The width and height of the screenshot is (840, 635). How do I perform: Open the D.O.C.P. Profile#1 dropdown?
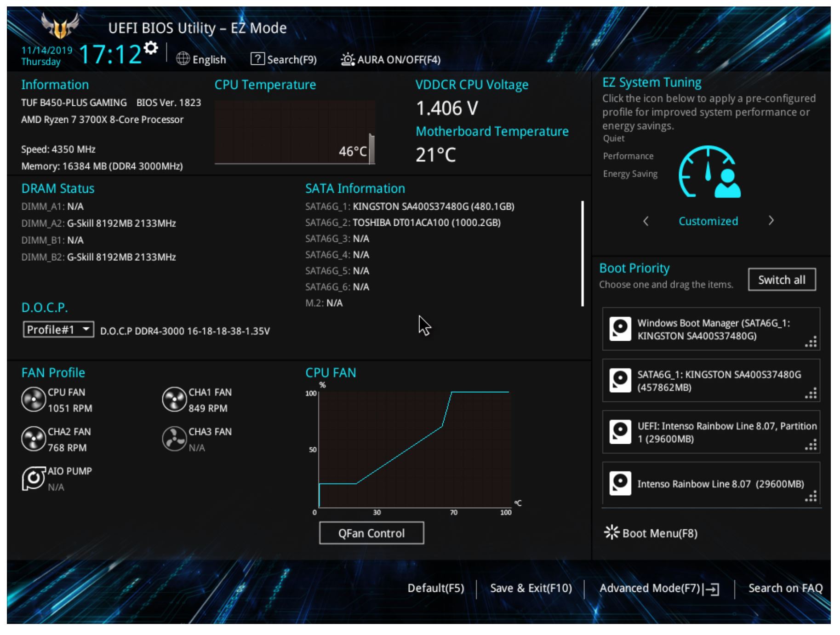point(58,329)
